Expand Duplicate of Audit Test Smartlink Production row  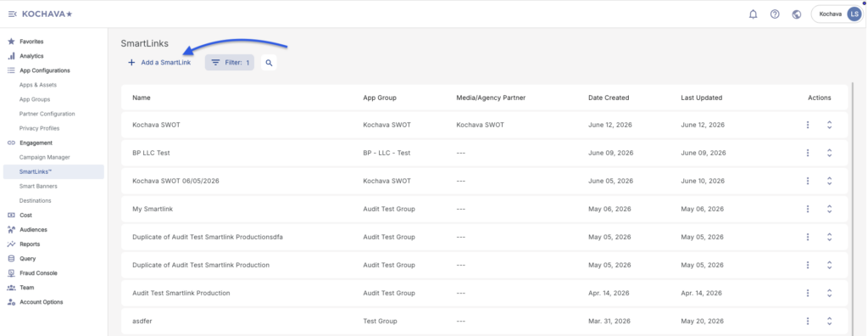pyautogui.click(x=829, y=265)
